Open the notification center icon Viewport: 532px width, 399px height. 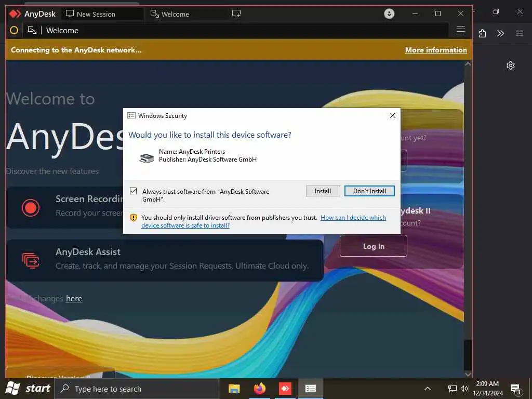point(515,389)
